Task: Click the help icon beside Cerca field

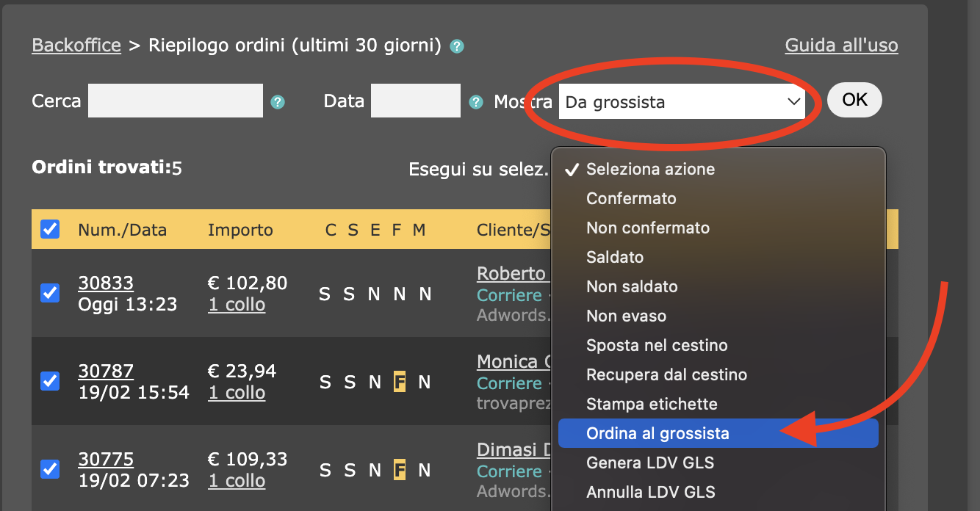Action: point(277,103)
